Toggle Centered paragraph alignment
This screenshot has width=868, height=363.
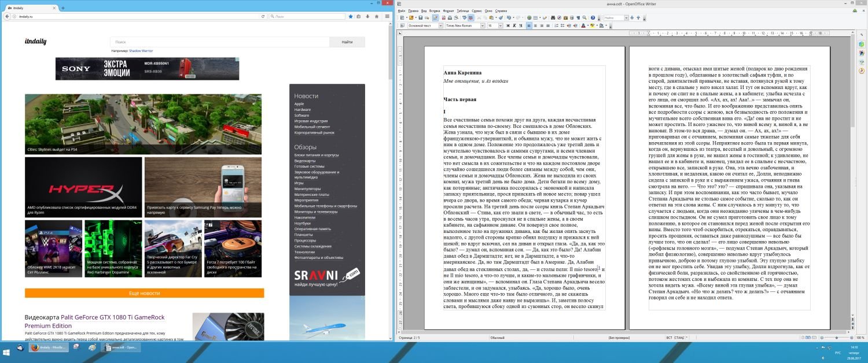[x=535, y=25]
